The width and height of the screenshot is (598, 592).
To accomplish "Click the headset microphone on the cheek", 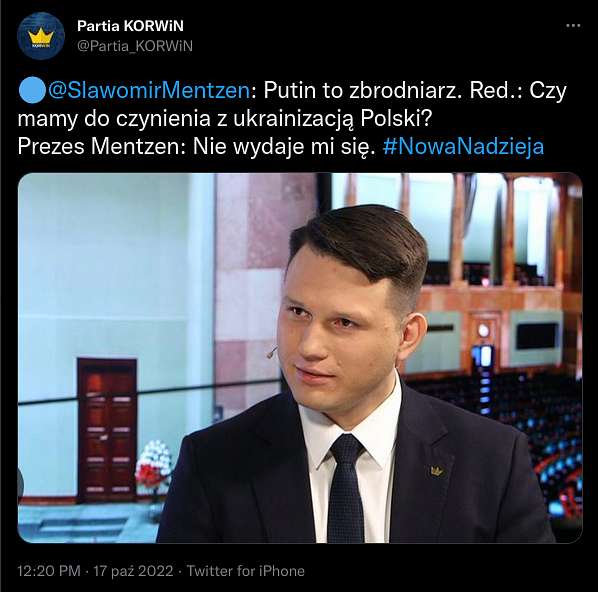I will (x=272, y=352).
